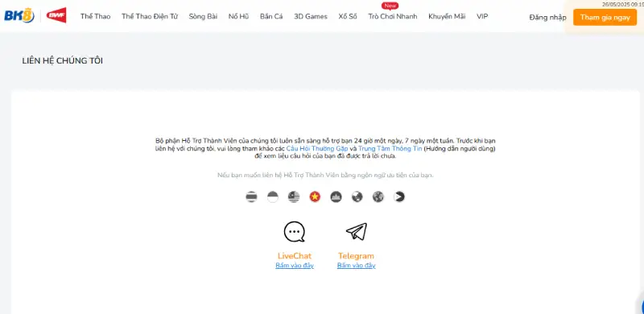Select the Indonesia flag language option

[x=273, y=197]
